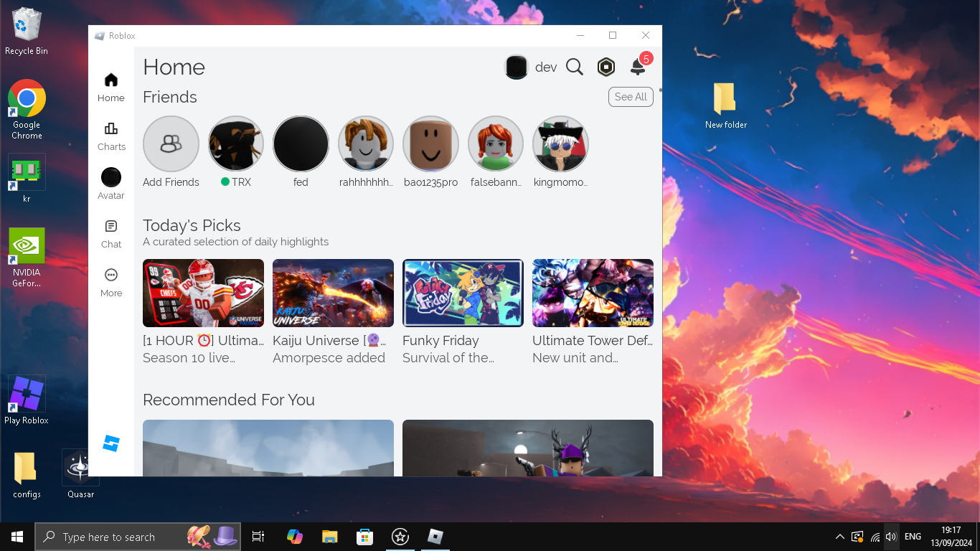Open the Windows Start menu
The image size is (980, 551).
pyautogui.click(x=17, y=537)
